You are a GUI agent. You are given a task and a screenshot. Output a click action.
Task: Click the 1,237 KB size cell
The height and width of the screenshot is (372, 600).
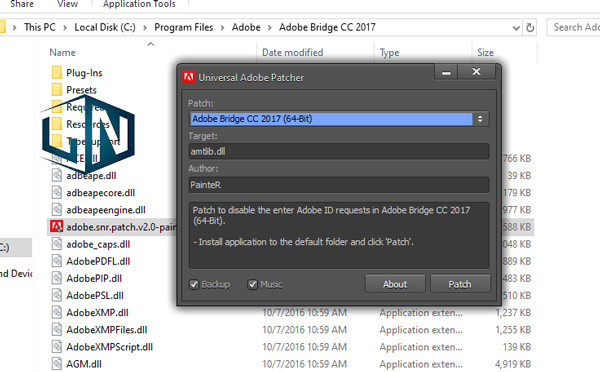(x=513, y=313)
